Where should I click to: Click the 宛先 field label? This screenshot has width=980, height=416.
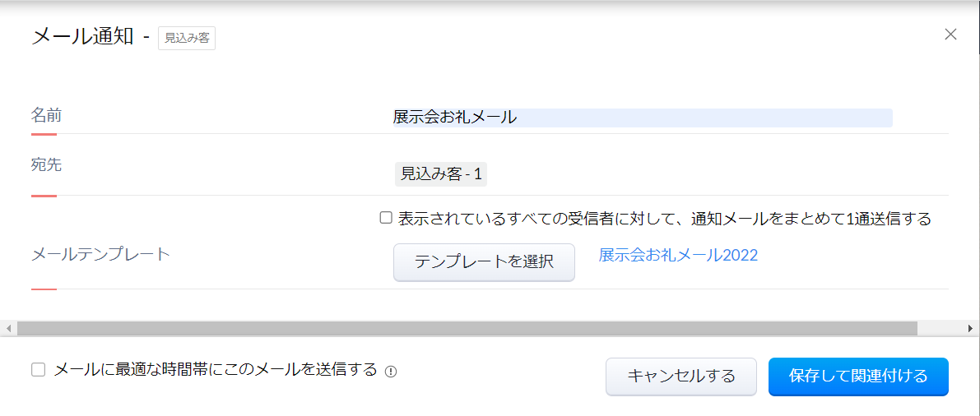(x=47, y=165)
